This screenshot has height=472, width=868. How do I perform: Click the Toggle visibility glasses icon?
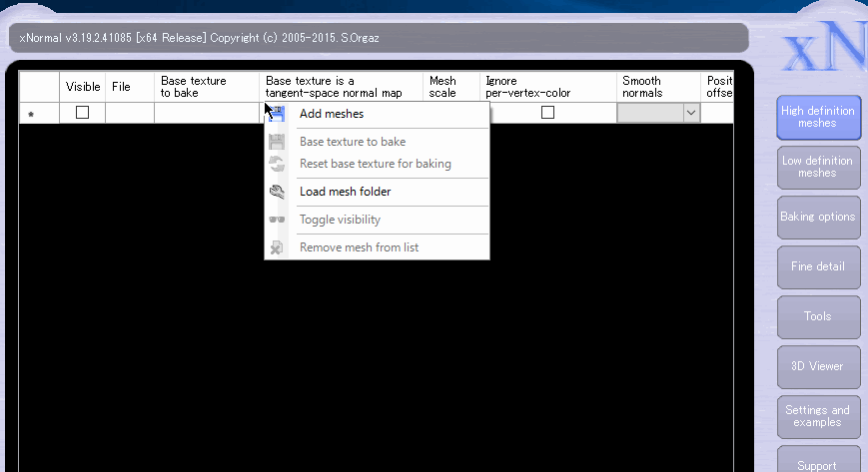coord(277,220)
